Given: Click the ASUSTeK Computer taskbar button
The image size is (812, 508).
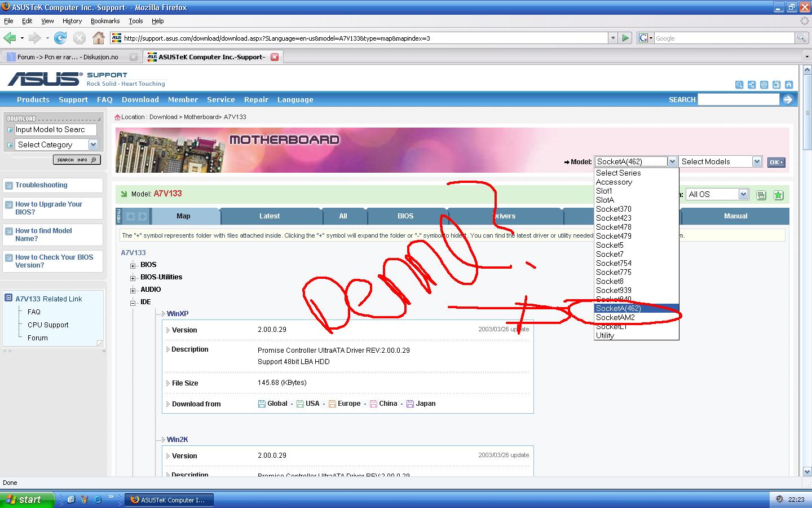Looking at the screenshot, I should (169, 500).
